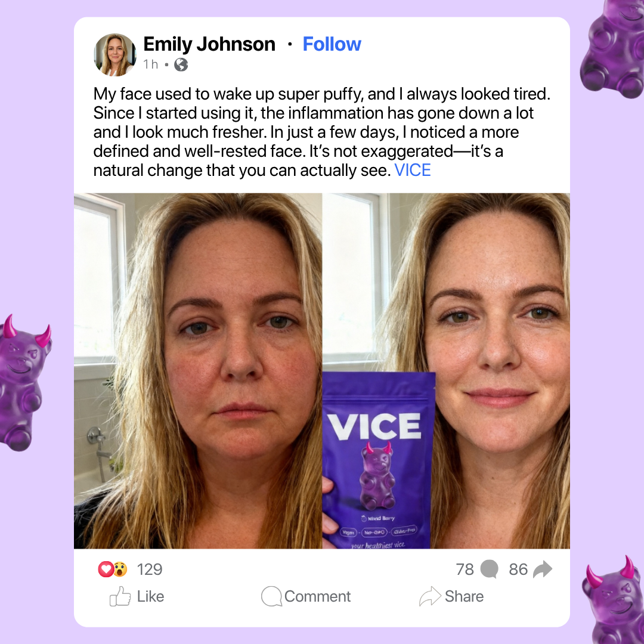Follow Emily Johnson
Viewport: 644px width, 644px height.
[x=332, y=44]
